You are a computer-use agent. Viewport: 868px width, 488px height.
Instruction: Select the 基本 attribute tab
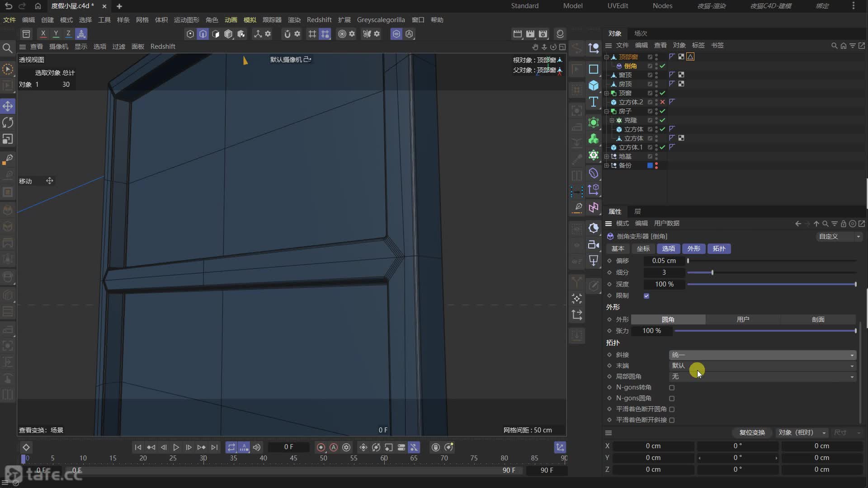pos(618,249)
